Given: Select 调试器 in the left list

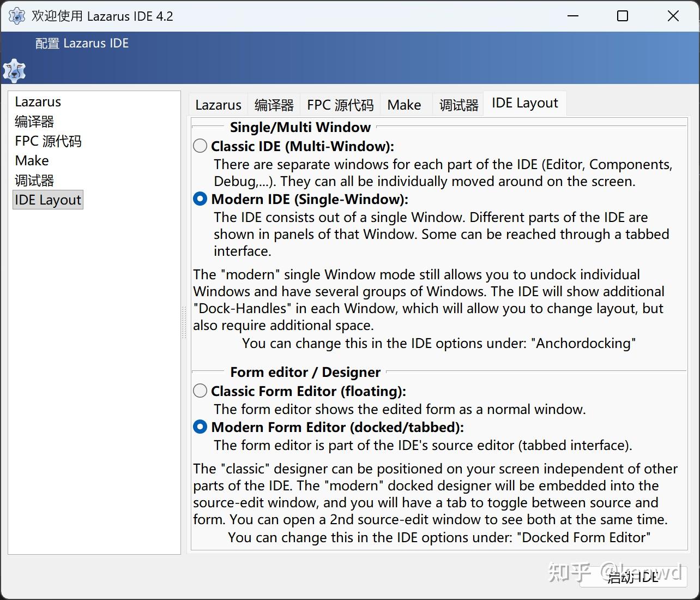Looking at the screenshot, I should click(34, 181).
